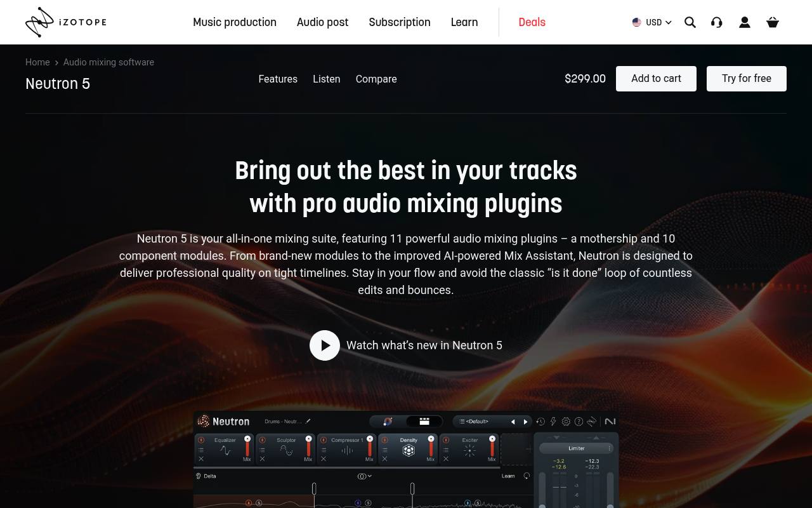Open the shopping cart basket icon
Image resolution: width=812 pixels, height=508 pixels.
click(773, 22)
